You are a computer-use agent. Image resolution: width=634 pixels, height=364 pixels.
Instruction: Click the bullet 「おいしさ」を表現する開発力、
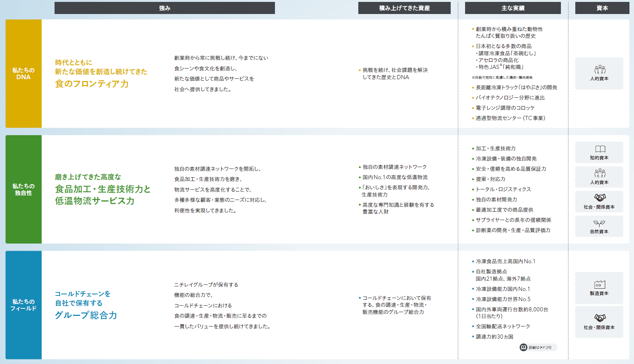coord(394,187)
